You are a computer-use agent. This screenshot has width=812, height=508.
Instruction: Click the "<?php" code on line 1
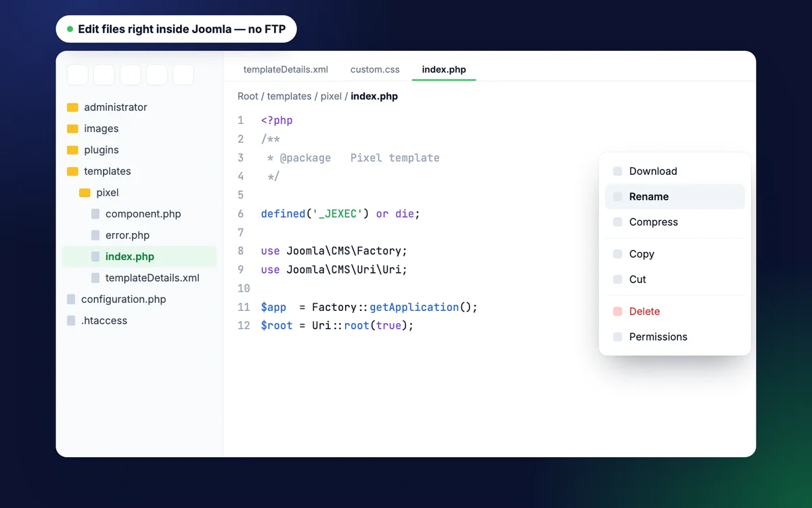(x=277, y=121)
